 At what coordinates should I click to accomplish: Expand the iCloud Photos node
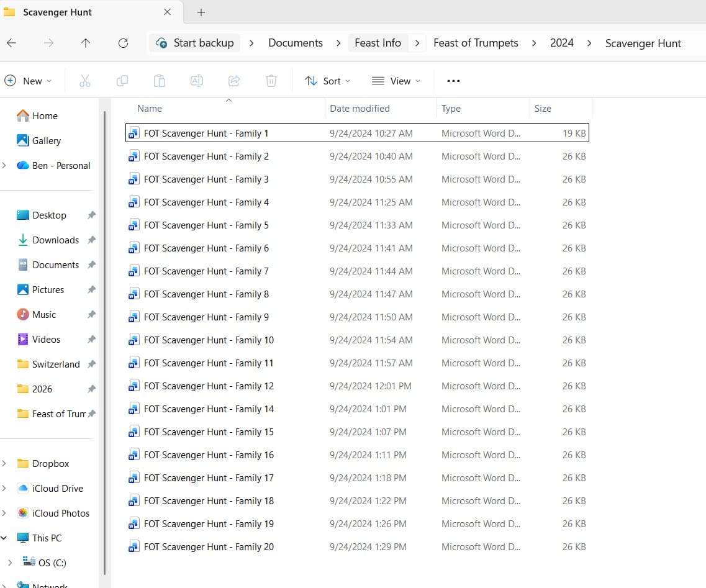coord(4,513)
